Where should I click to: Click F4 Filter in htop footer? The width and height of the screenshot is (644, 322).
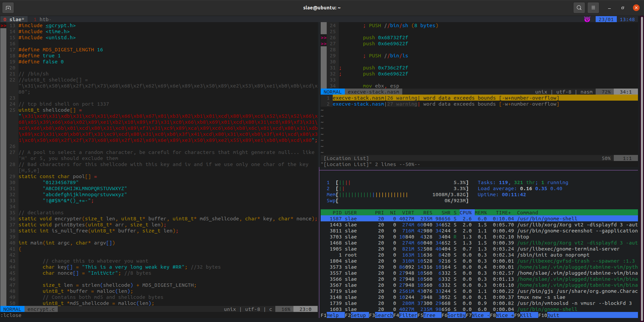(x=405, y=315)
